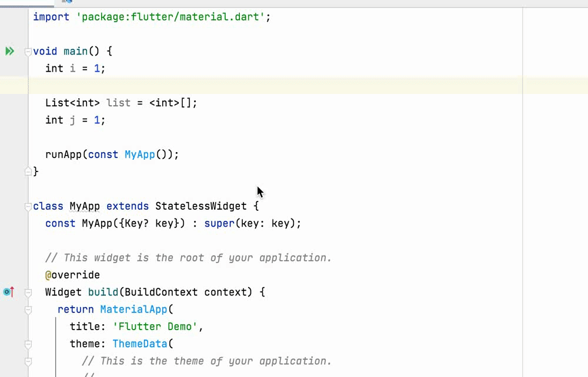588x377 pixels.
Task: Click the 'super' keyword in the constructor
Action: [219, 224]
